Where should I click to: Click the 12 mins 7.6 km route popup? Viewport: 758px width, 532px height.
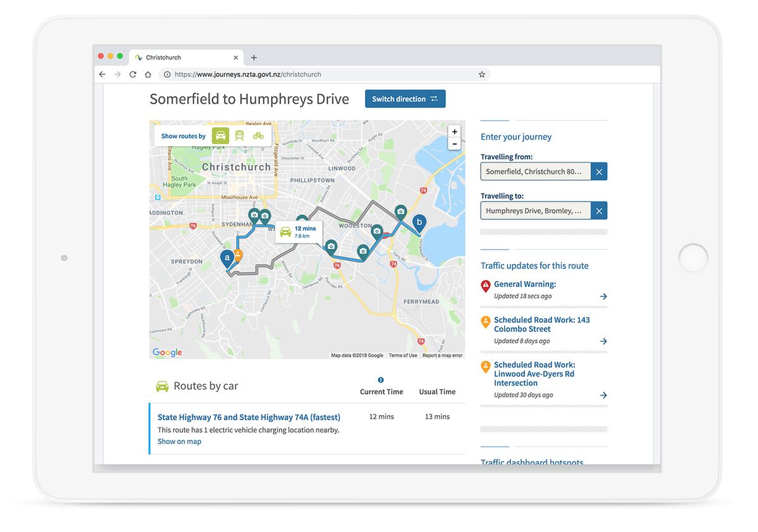pyautogui.click(x=299, y=232)
